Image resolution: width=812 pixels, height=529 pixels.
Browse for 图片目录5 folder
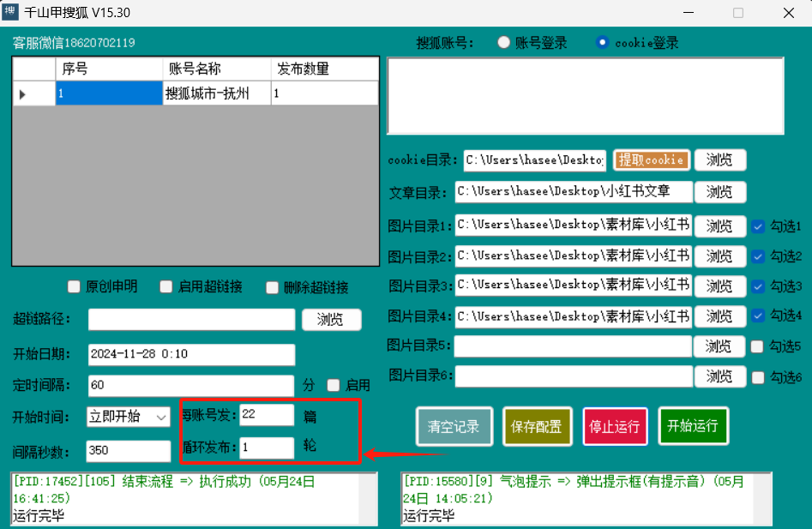[x=719, y=346]
